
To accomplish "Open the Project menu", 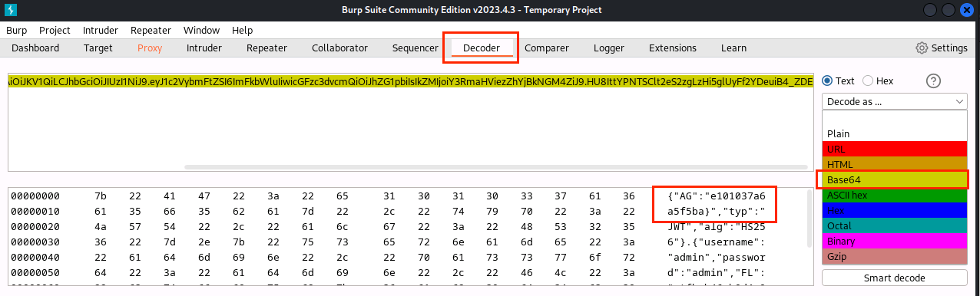I will [x=55, y=30].
